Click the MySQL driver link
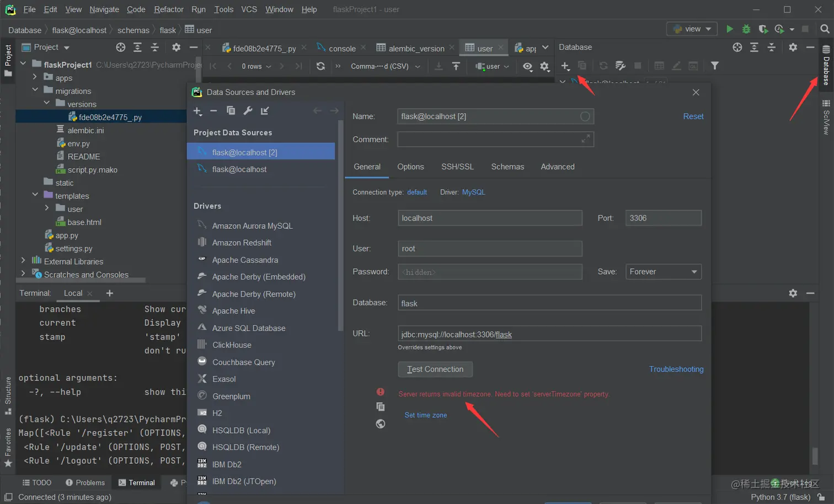Viewport: 834px width, 504px height. click(474, 192)
